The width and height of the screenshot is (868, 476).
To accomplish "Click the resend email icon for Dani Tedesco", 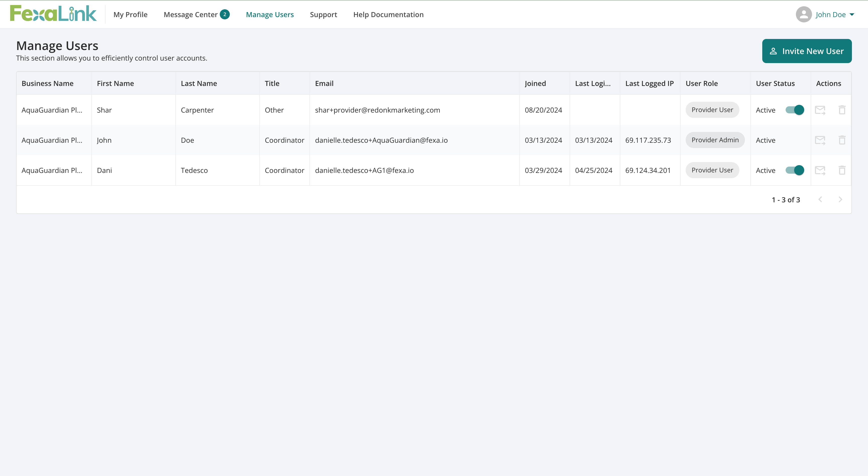I will [x=820, y=170].
